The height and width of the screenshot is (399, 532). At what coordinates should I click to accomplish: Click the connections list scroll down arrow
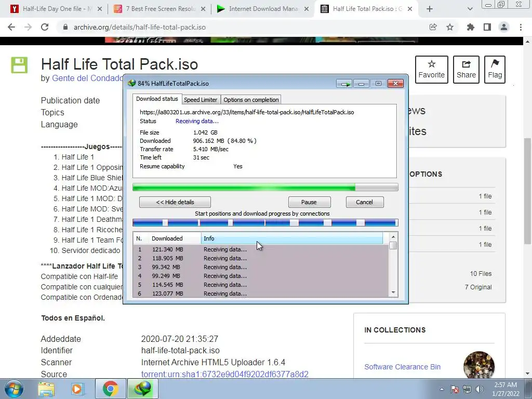pos(393,292)
